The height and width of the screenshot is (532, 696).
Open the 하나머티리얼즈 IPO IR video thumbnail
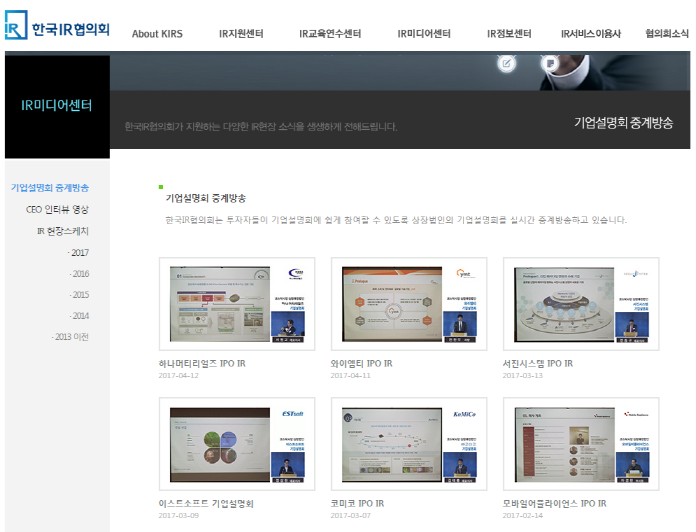click(x=237, y=304)
